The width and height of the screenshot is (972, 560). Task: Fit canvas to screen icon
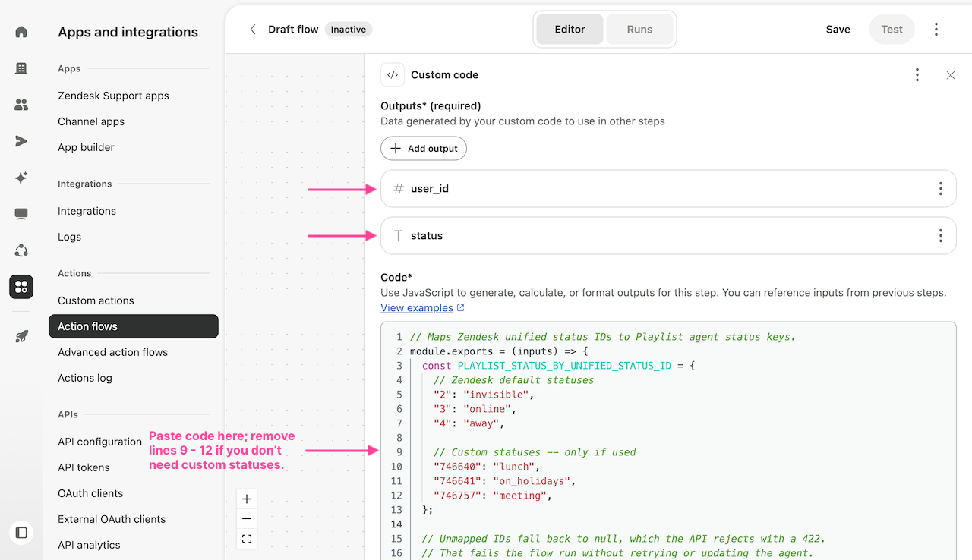click(x=247, y=539)
